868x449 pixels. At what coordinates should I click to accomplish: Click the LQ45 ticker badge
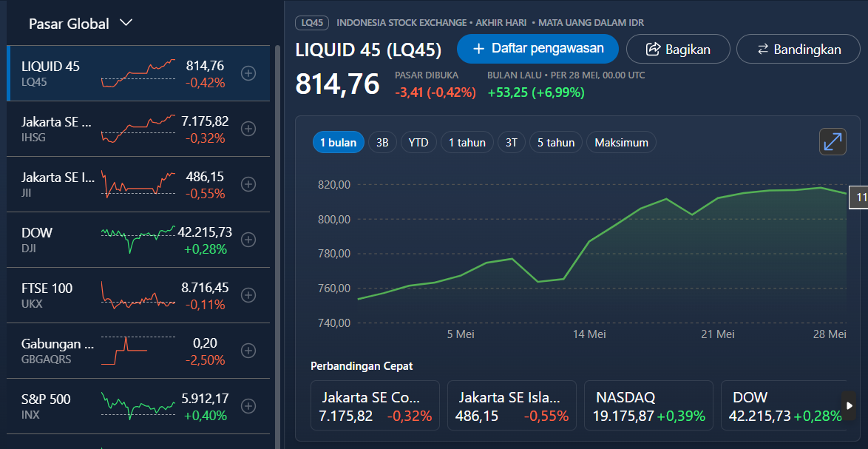312,23
